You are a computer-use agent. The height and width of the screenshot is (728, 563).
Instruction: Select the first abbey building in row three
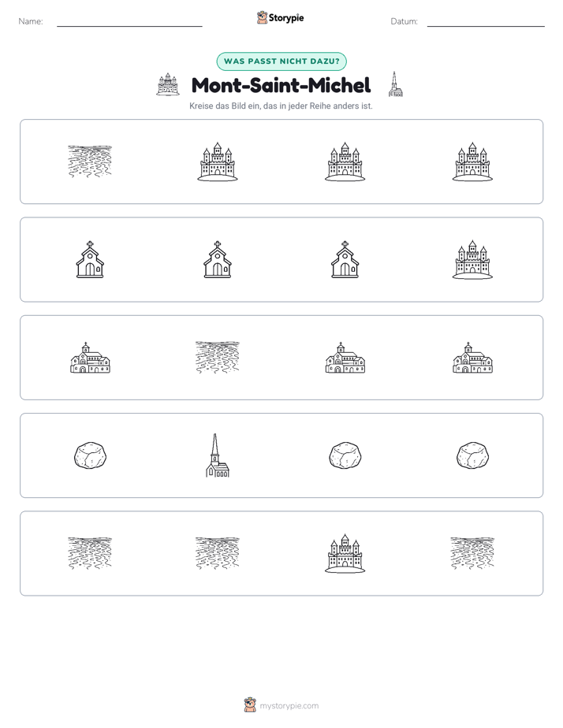click(90, 358)
